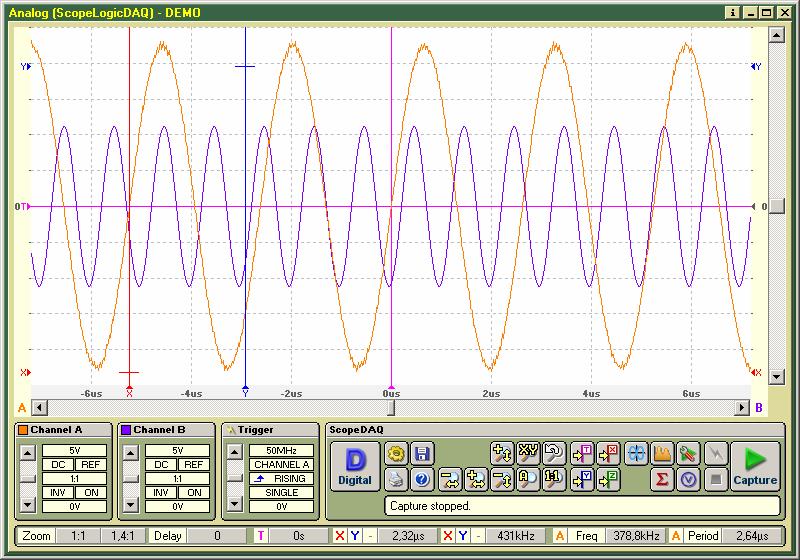Click vertical scrollbar up arrow beside graph

(776, 35)
